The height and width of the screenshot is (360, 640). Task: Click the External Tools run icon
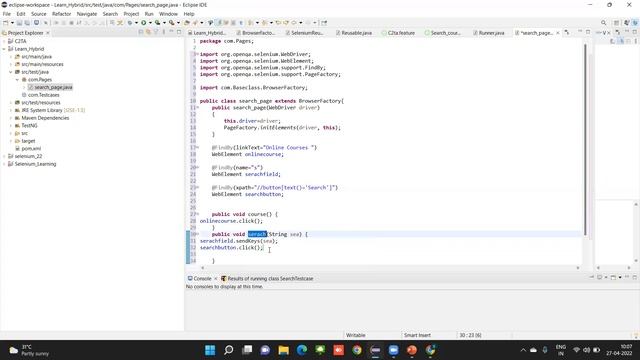click(x=172, y=23)
